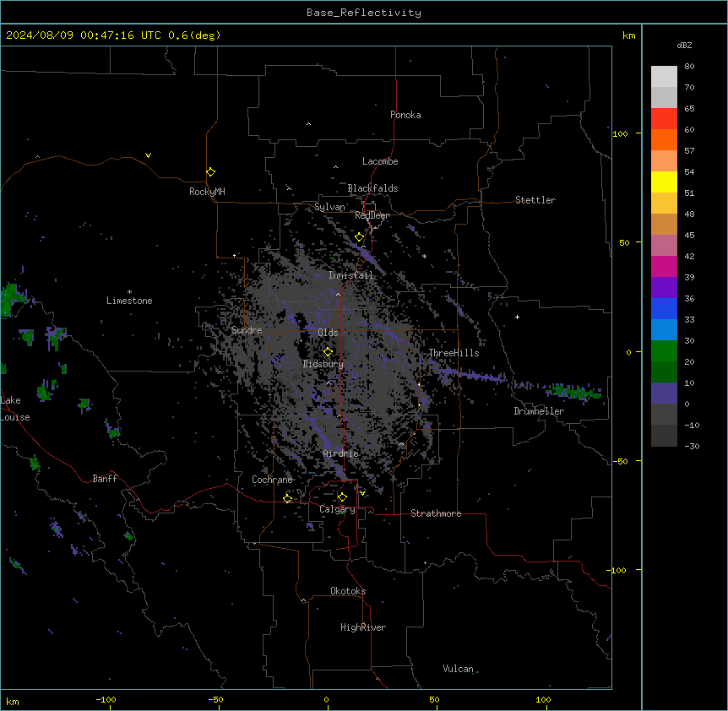Click the 2024/08/09 00:47:16 UTC timestamp

point(84,35)
